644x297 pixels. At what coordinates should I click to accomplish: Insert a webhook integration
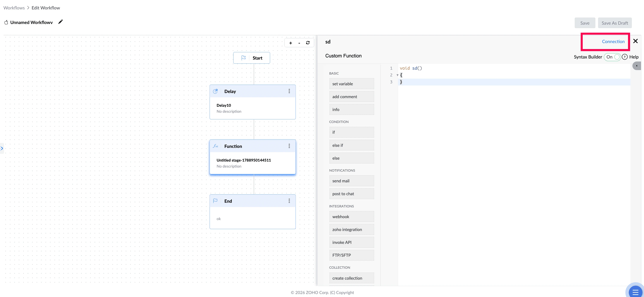coord(352,217)
